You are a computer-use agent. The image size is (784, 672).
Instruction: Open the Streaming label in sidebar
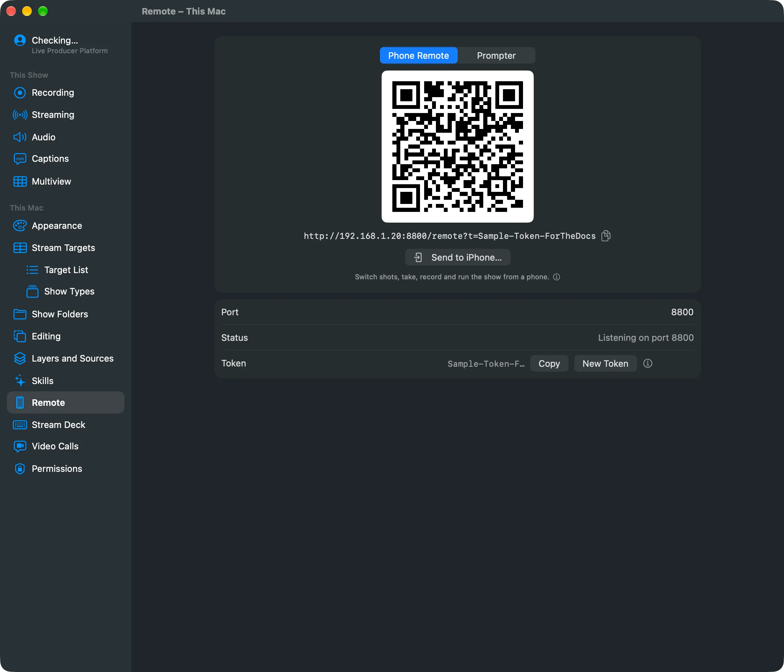[53, 115]
